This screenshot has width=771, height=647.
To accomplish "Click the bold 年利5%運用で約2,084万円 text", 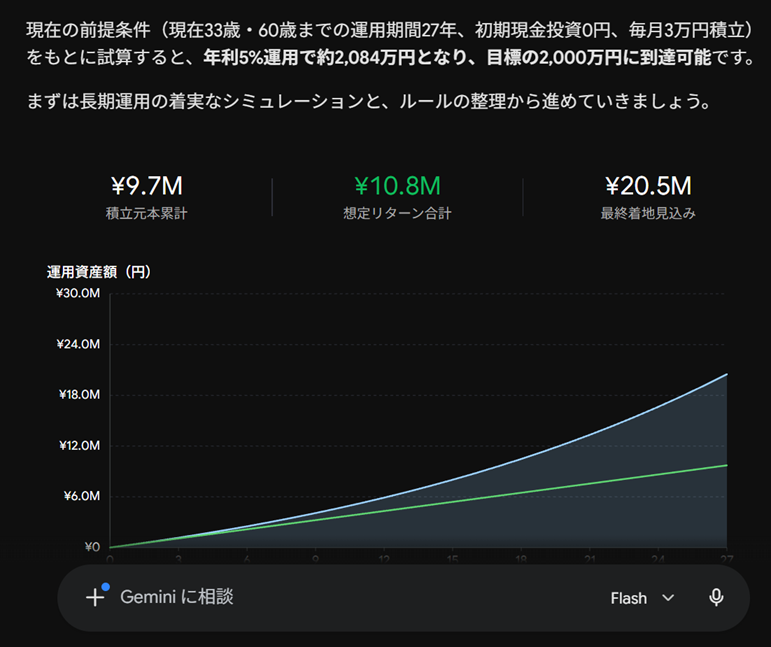I will pos(309,58).
